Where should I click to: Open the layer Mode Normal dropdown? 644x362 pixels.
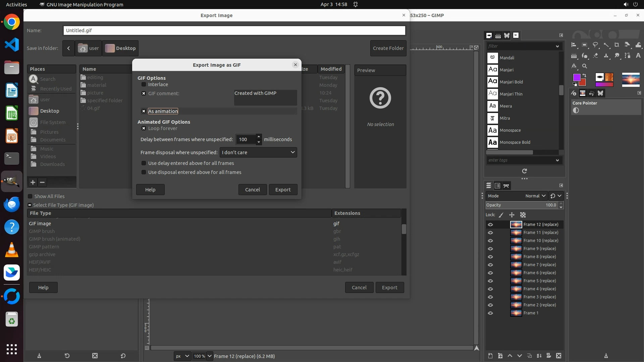532,196
